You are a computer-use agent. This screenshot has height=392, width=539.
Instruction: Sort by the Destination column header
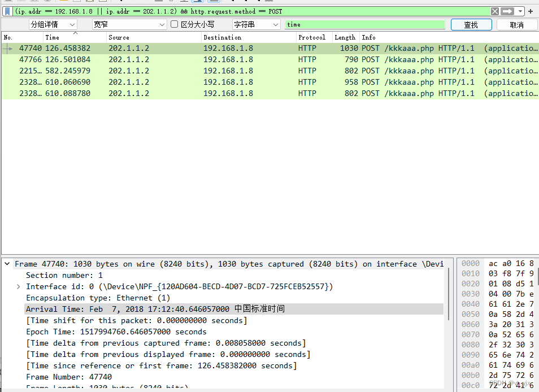249,37
